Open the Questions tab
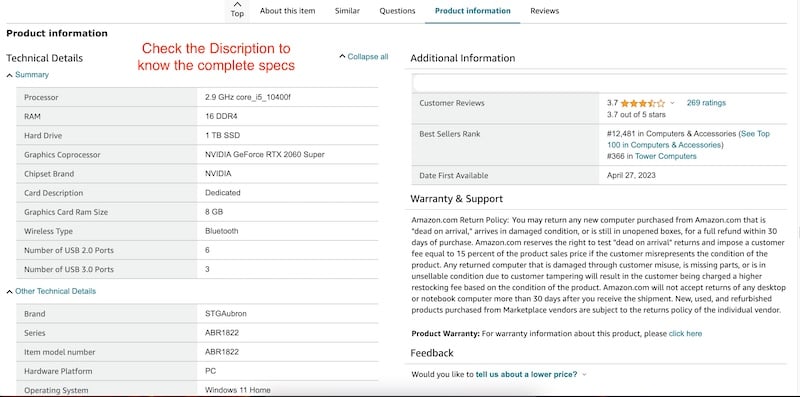This screenshot has width=800, height=397. [x=397, y=11]
